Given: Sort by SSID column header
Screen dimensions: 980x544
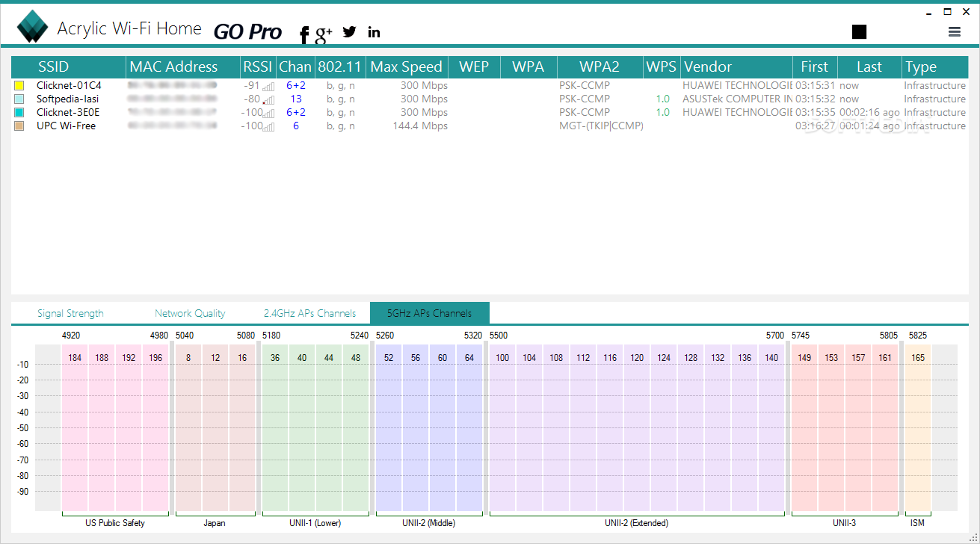Looking at the screenshot, I should [x=69, y=67].
